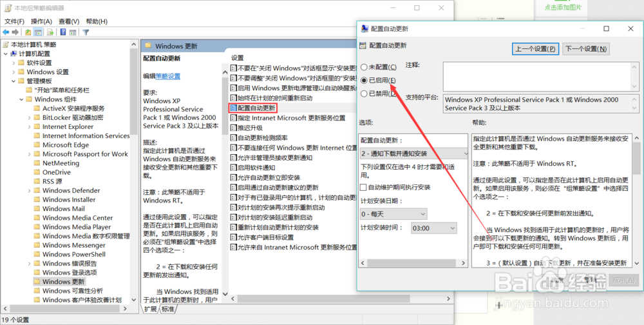644x325 pixels.
Task: Toggle the Show/Hide console tree icon
Action: [x=38, y=32]
